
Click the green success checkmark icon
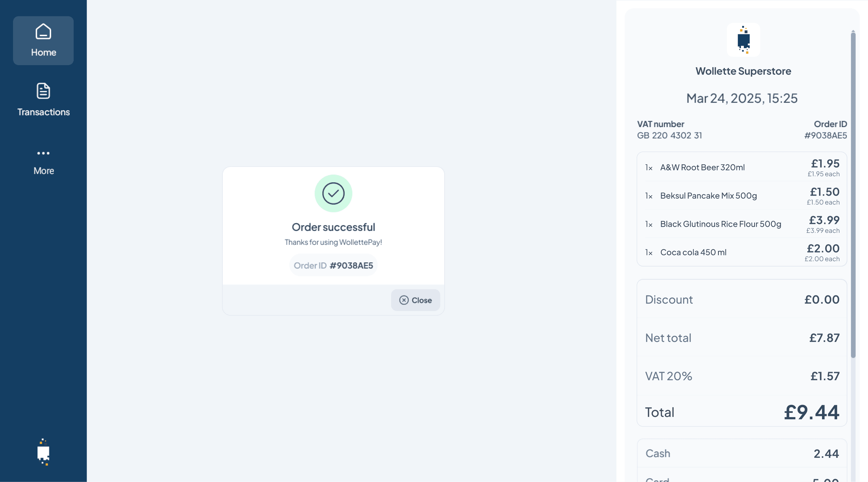pyautogui.click(x=333, y=193)
